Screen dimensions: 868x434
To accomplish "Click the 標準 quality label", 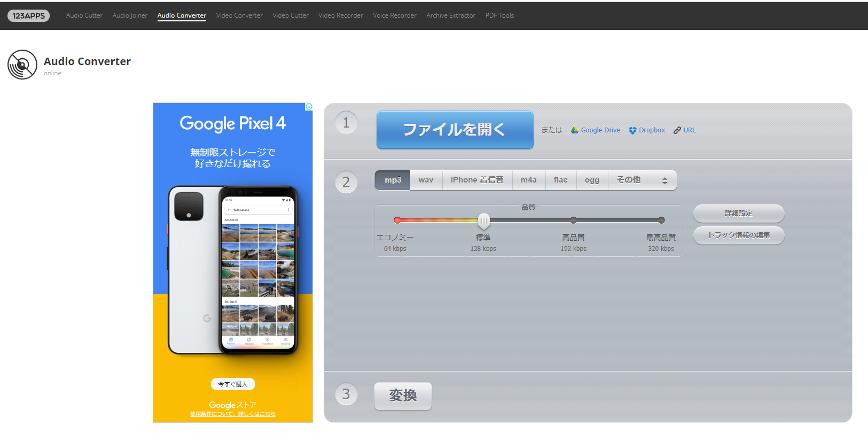I will [x=483, y=238].
